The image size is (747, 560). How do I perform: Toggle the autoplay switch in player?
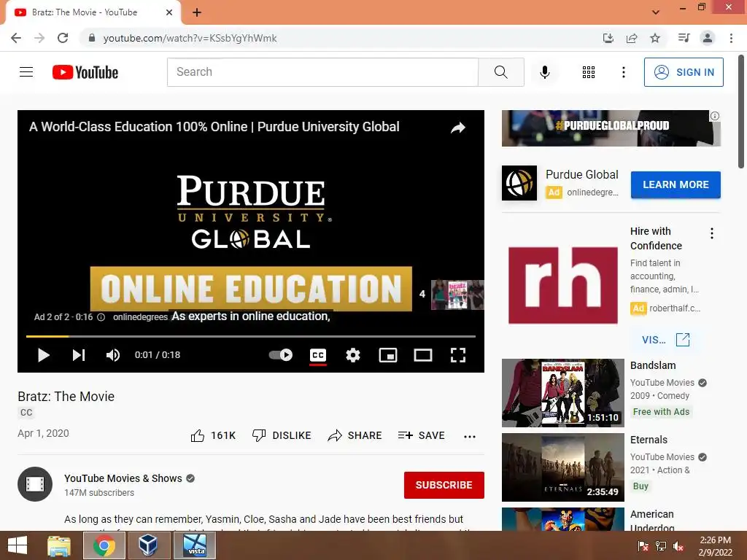point(281,355)
